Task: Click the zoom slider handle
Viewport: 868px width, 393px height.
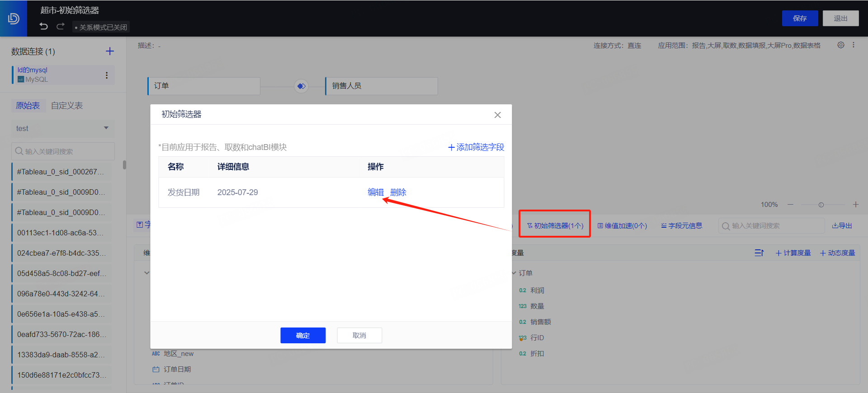Action: coord(821,205)
